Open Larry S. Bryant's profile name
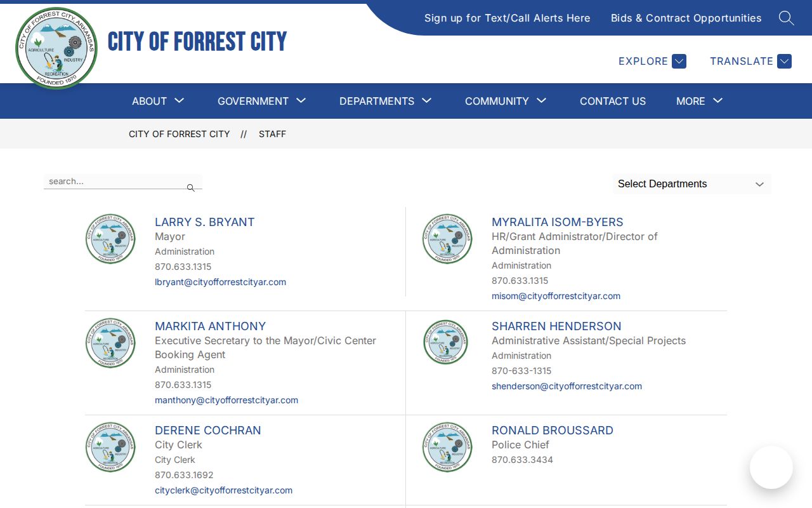Screen dimensions: 812x508 click(x=204, y=222)
